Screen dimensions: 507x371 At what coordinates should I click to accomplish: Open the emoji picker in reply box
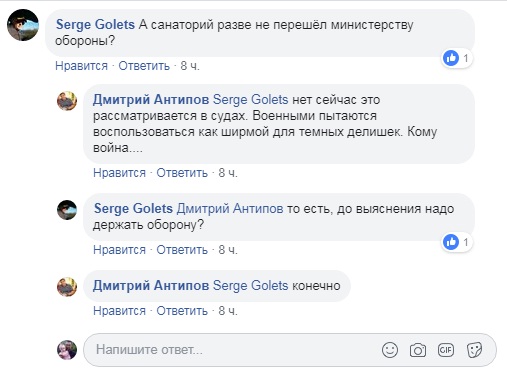click(x=390, y=350)
